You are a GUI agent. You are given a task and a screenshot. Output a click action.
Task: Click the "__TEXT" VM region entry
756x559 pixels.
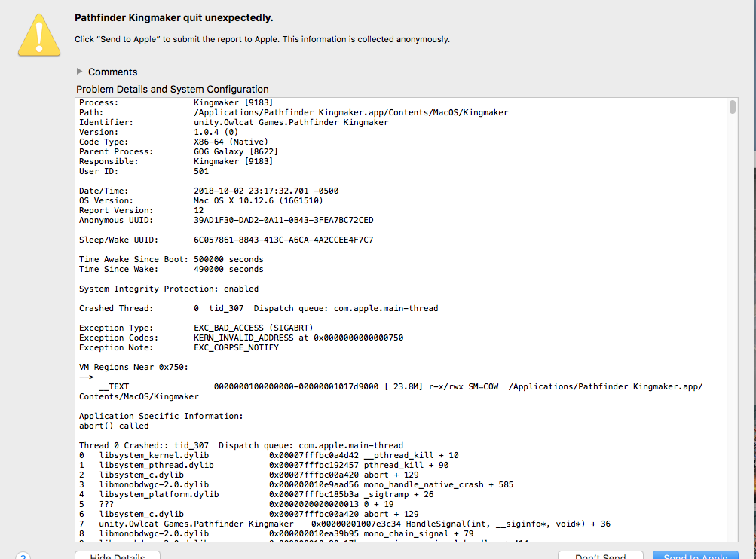(x=391, y=391)
